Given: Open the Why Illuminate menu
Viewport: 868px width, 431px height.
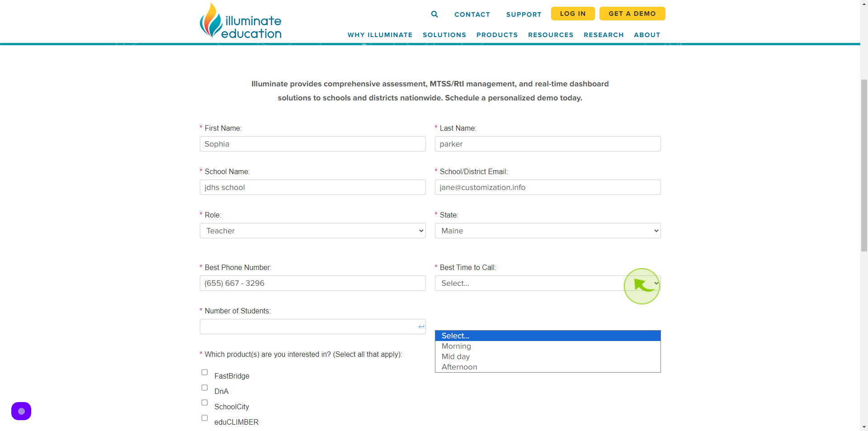Looking at the screenshot, I should click(380, 35).
